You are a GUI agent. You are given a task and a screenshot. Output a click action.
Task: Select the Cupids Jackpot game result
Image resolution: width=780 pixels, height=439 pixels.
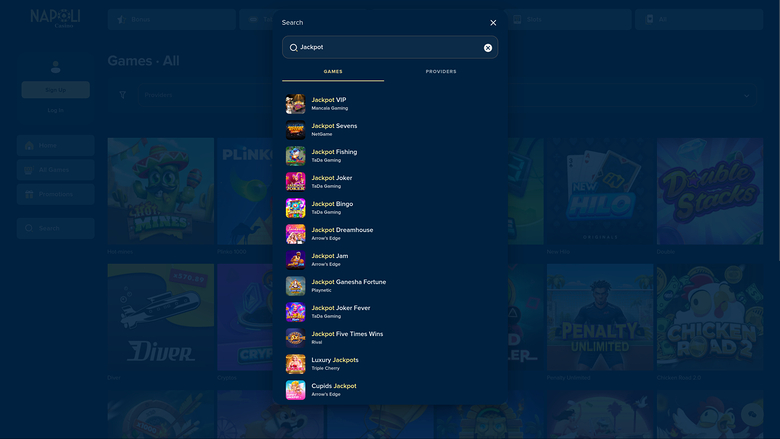click(x=333, y=386)
